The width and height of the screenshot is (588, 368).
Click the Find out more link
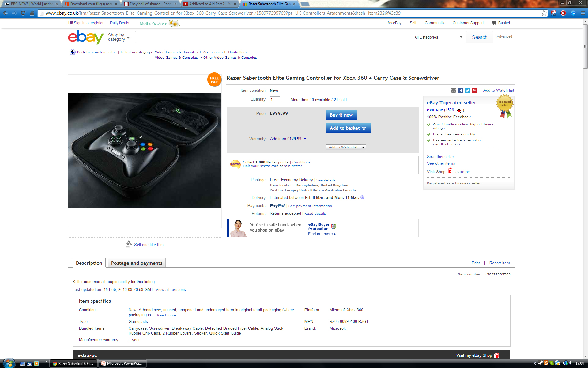point(322,234)
